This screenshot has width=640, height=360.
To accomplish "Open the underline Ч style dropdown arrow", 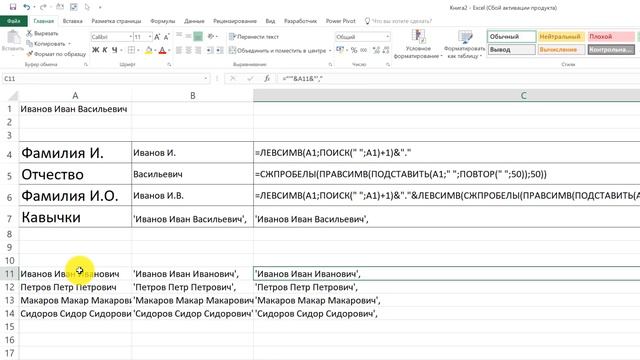I will coord(121,50).
